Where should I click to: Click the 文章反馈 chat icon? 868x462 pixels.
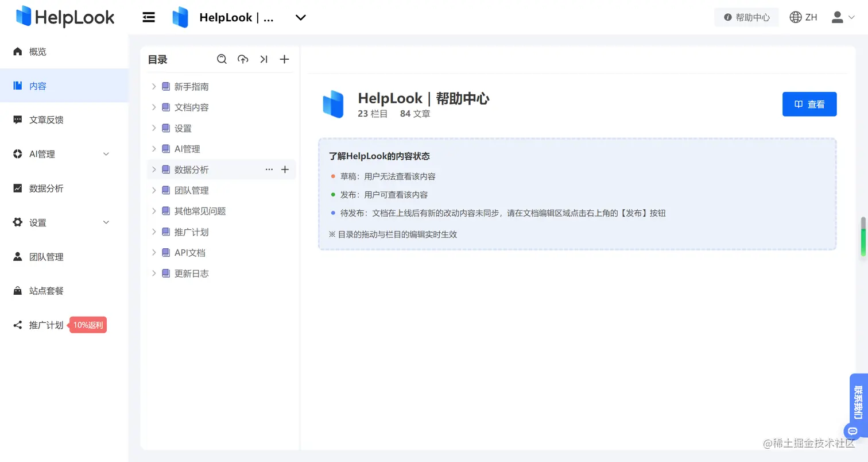[18, 120]
